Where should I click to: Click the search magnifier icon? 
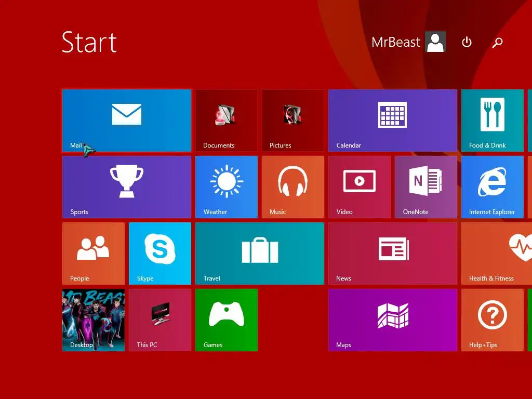click(497, 43)
